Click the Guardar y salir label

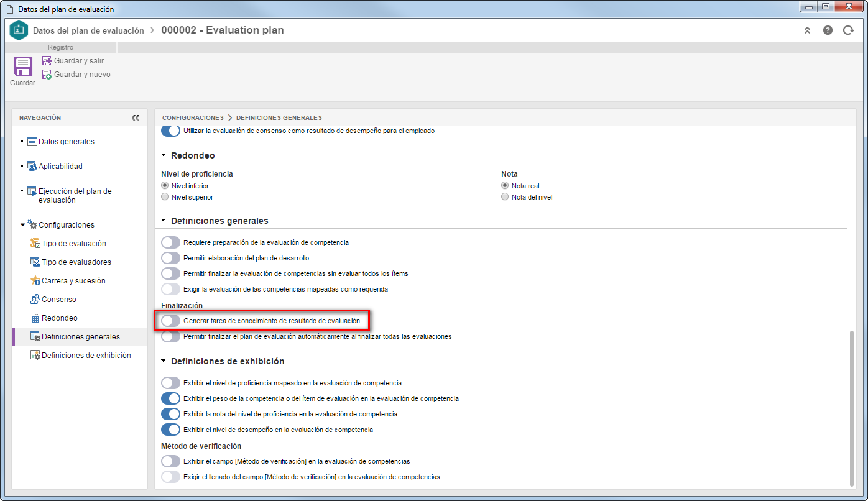(x=79, y=61)
